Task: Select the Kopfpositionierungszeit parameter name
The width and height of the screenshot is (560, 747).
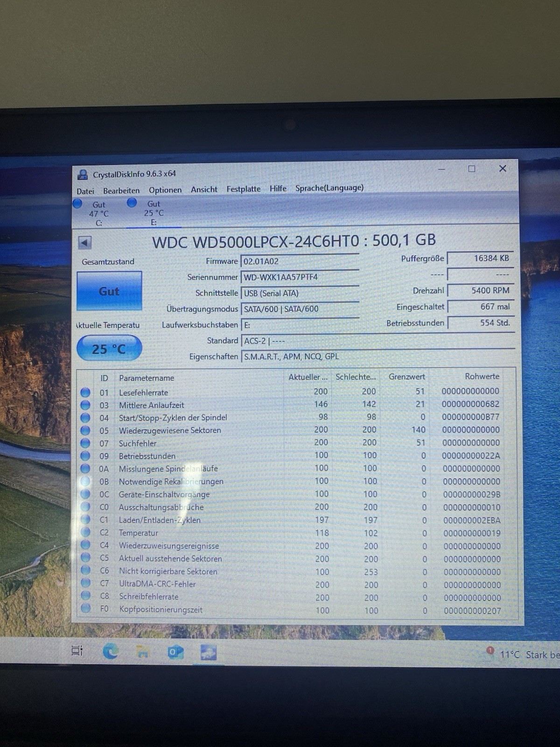Action: (x=161, y=609)
